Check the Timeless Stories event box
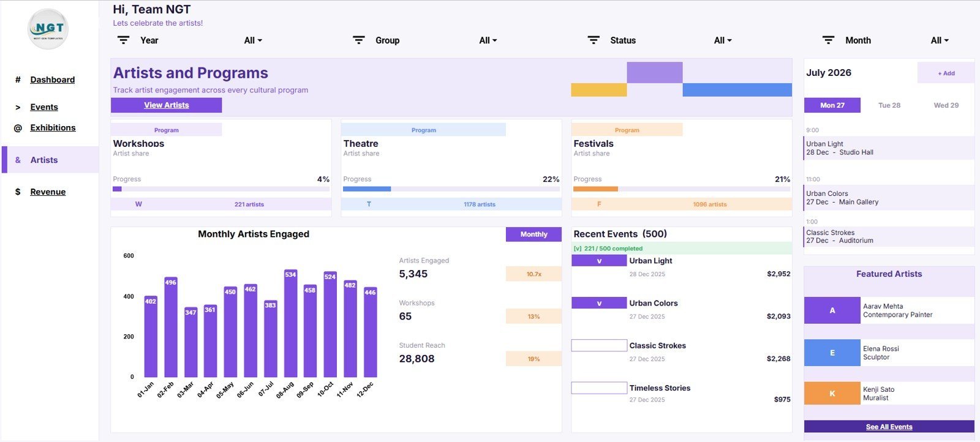Screen dimensions: 980x442 [599, 388]
